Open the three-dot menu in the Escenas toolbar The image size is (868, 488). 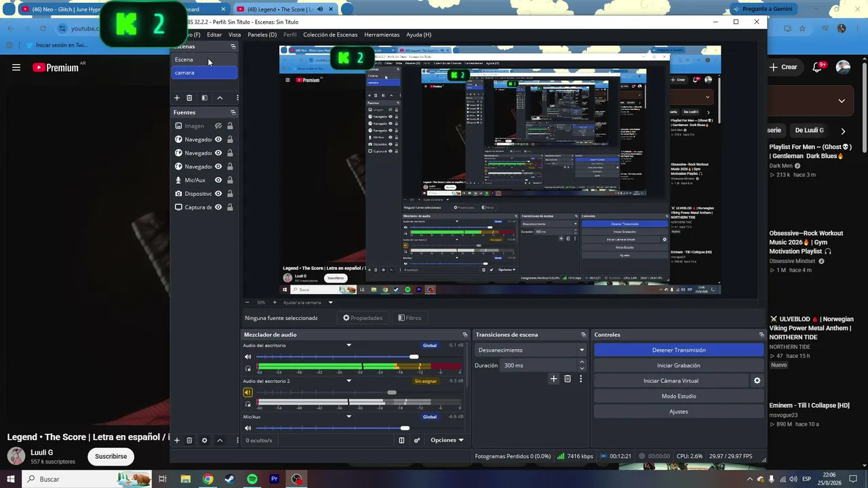(x=237, y=98)
